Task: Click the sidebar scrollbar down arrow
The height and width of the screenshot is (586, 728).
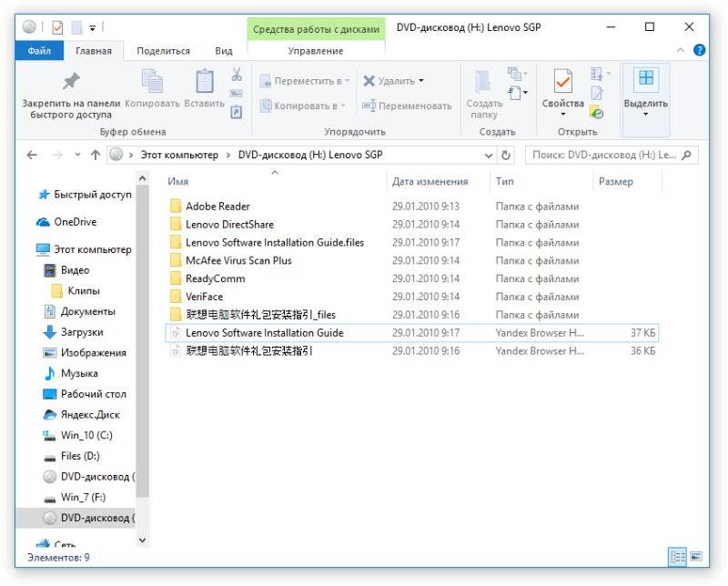Action: pyautogui.click(x=143, y=540)
